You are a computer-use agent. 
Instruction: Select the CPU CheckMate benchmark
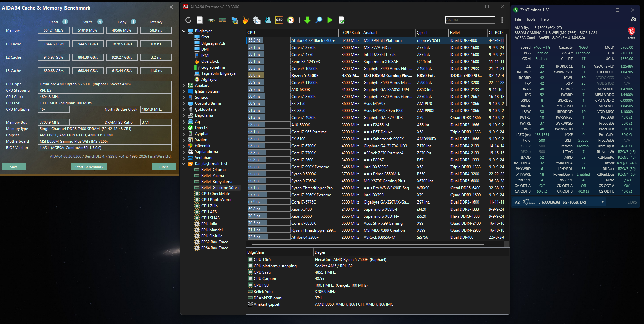[x=216, y=194]
